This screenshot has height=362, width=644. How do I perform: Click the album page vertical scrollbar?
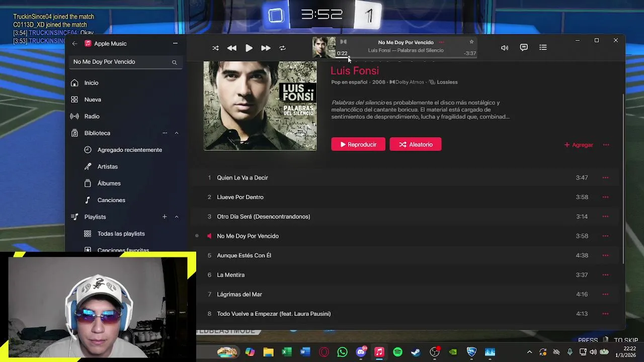[623, 178]
